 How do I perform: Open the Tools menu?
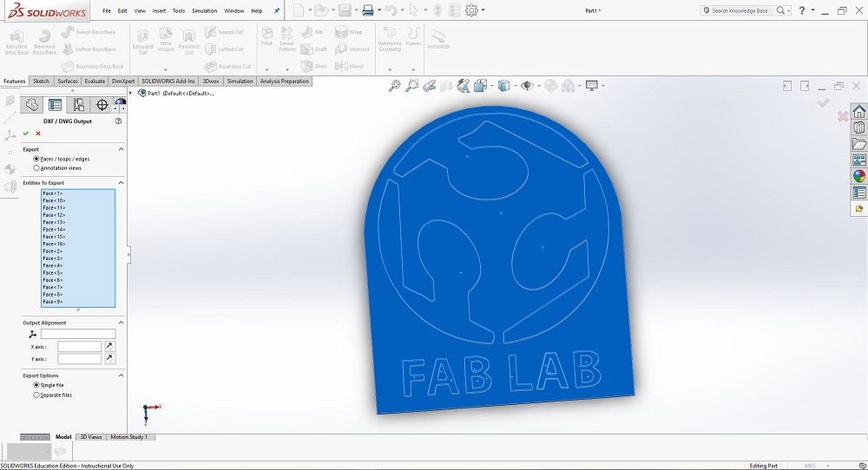pyautogui.click(x=179, y=10)
